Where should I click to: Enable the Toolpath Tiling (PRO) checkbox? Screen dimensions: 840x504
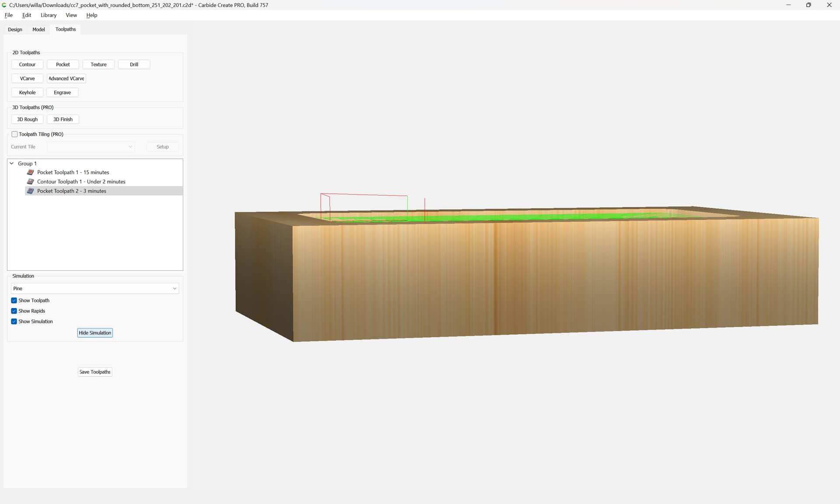(14, 134)
